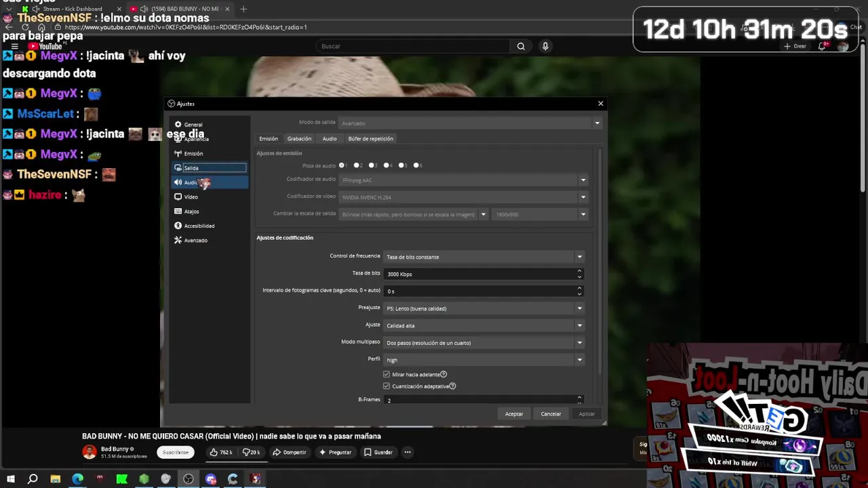Select audio track 3 radio button
Viewport: 868px width, 488px height.
pos(372,165)
